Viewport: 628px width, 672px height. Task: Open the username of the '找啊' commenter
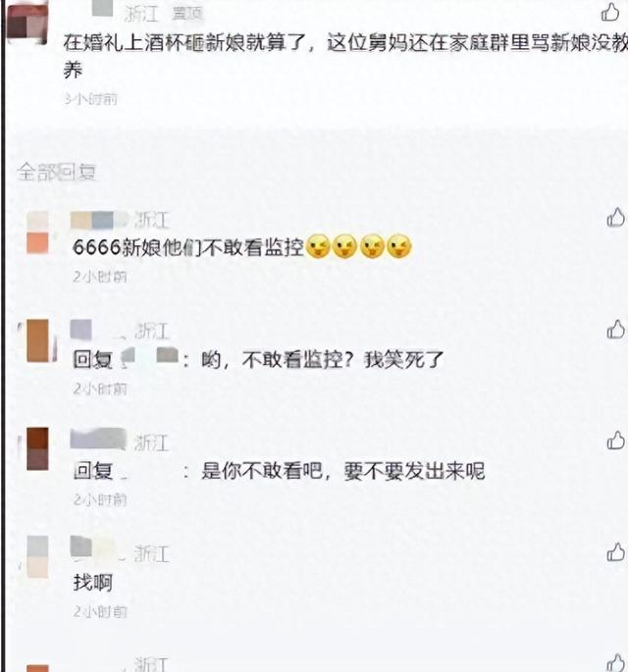[97, 548]
